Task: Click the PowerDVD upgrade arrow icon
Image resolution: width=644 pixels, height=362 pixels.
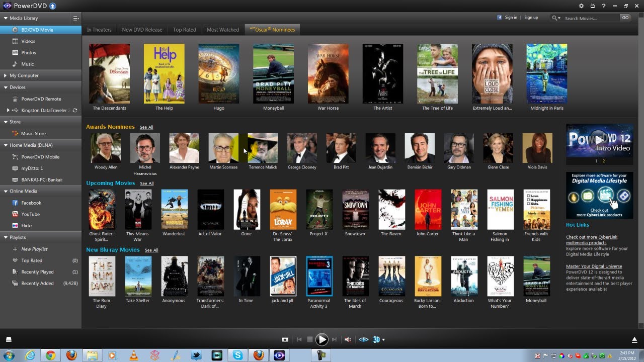Action: [52, 6]
